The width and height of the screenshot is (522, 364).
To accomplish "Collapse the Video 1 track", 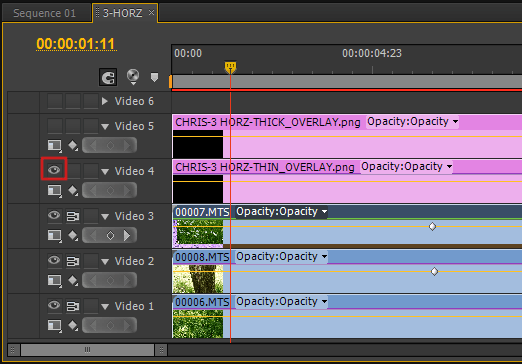I will point(105,307).
